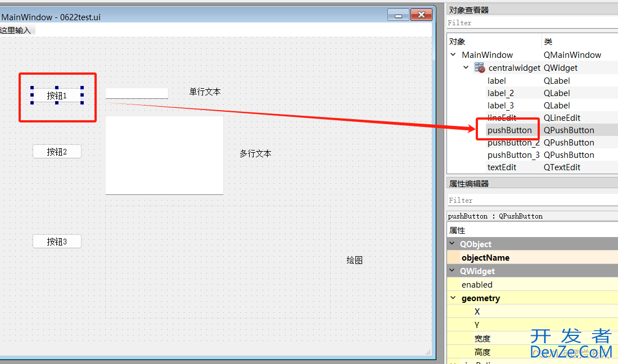Click the QPushButton class cell for pushButton_2
This screenshot has height=364, width=618.
click(x=569, y=143)
